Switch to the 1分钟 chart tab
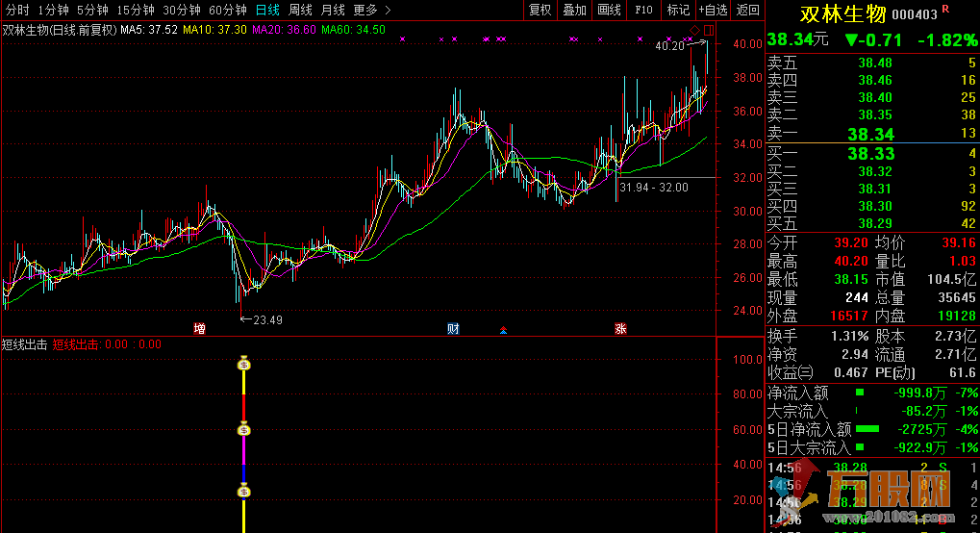 [53, 10]
